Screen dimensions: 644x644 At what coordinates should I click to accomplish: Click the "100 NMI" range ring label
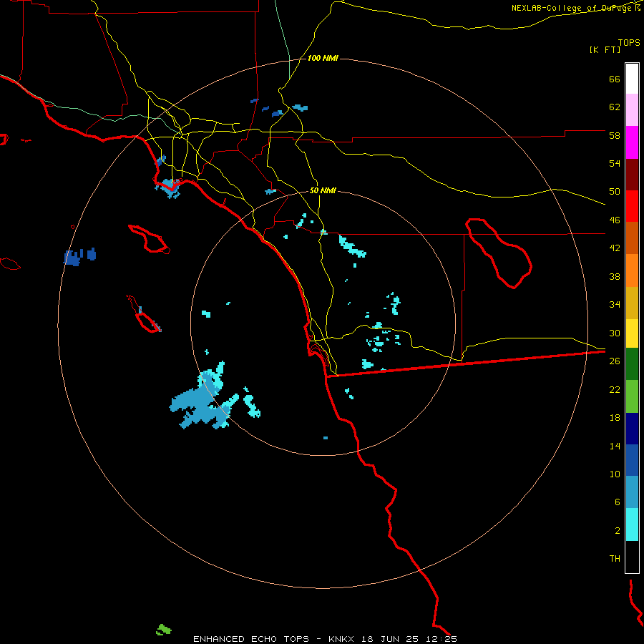tap(323, 59)
